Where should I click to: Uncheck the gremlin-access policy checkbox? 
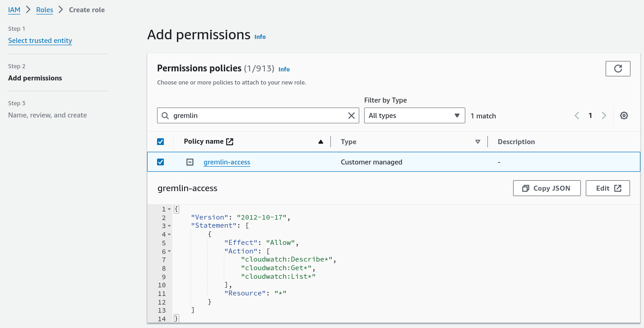160,162
